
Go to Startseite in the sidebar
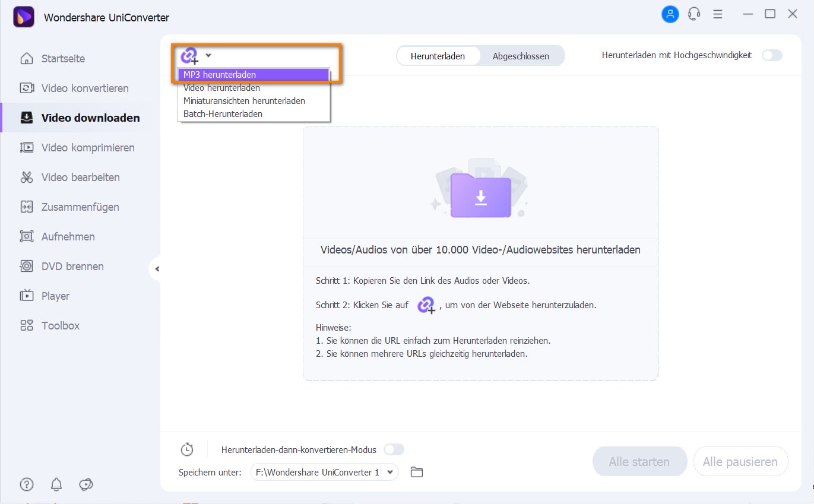click(x=63, y=59)
